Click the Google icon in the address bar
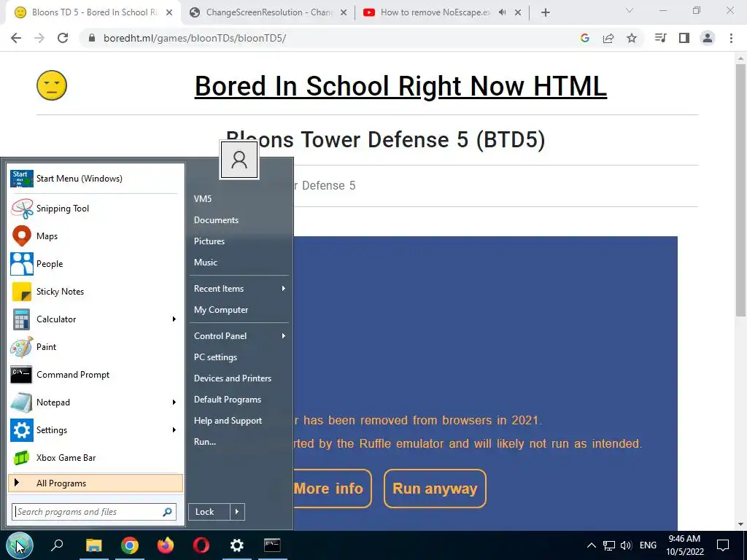 [585, 38]
